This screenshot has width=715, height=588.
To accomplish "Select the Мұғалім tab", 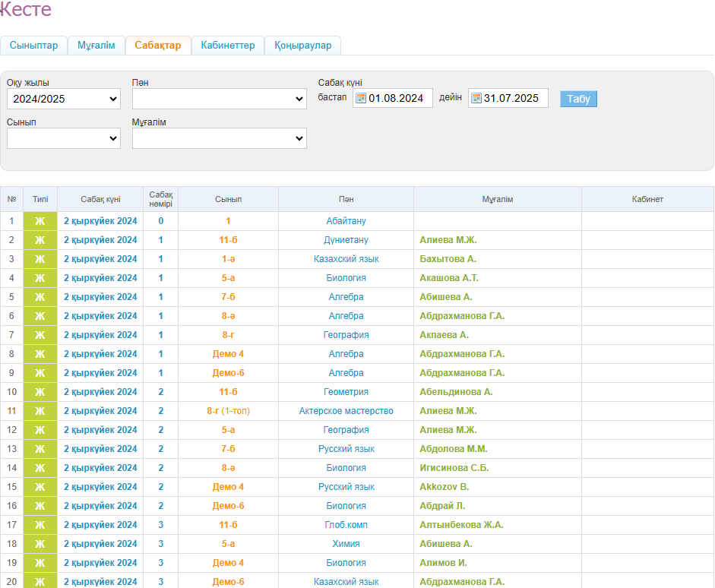I will (96, 46).
